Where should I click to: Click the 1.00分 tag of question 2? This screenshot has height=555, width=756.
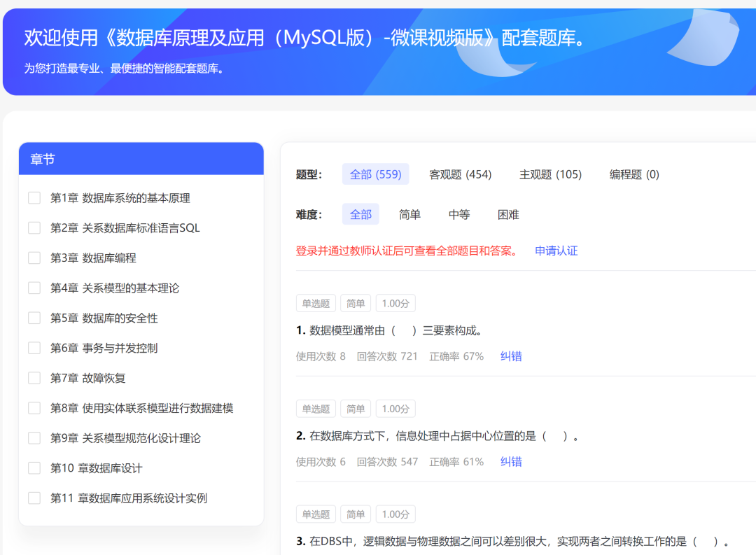click(x=395, y=409)
